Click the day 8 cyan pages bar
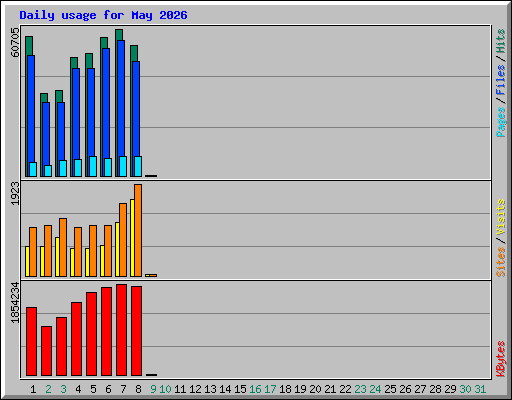The width and height of the screenshot is (512, 400). click(x=138, y=166)
